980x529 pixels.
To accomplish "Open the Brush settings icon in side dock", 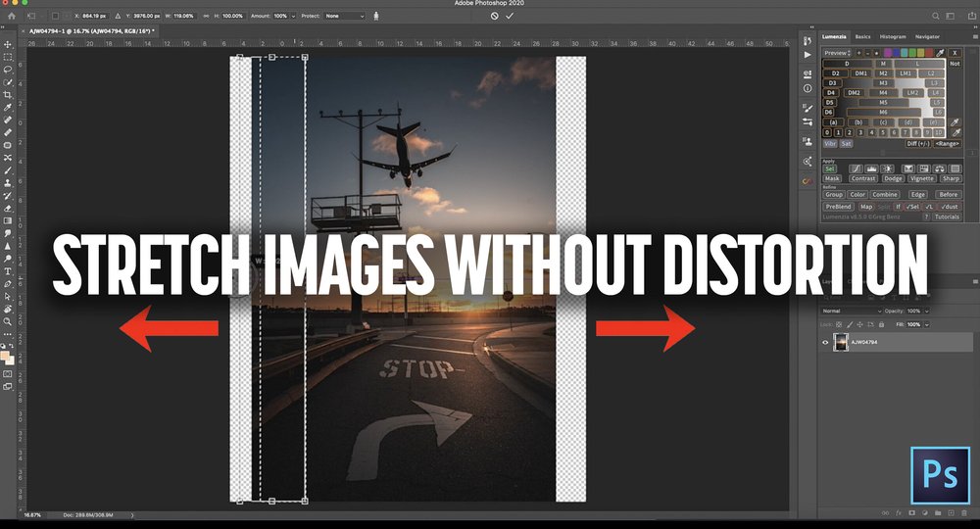I will [x=808, y=108].
